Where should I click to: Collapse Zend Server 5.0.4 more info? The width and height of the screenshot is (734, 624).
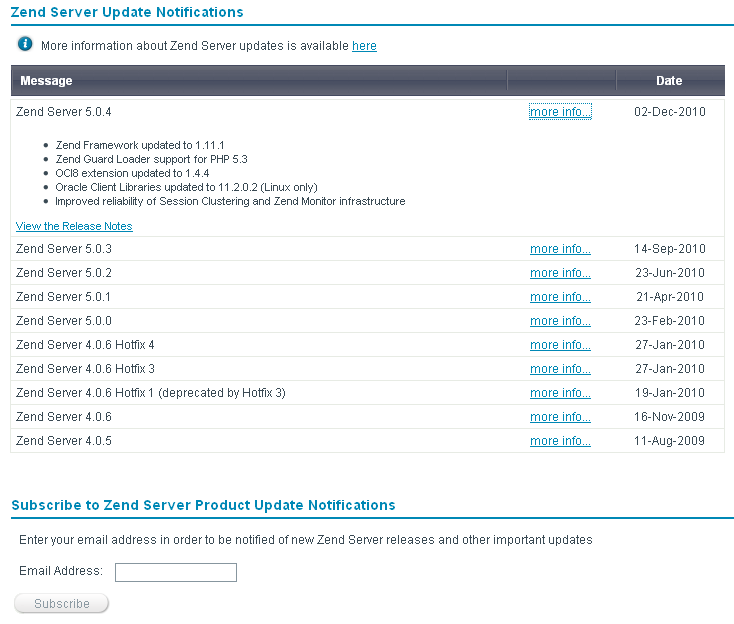[x=560, y=112]
